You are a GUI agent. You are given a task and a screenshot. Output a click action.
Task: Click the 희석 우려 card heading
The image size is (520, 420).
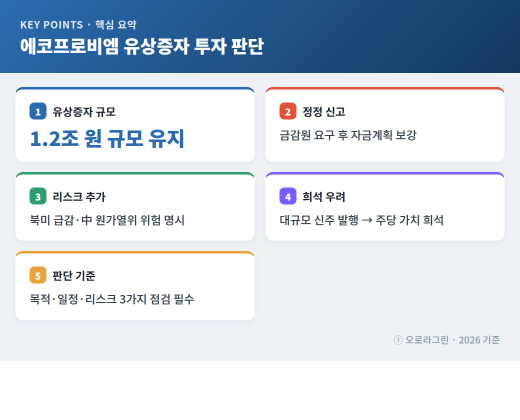(x=324, y=196)
